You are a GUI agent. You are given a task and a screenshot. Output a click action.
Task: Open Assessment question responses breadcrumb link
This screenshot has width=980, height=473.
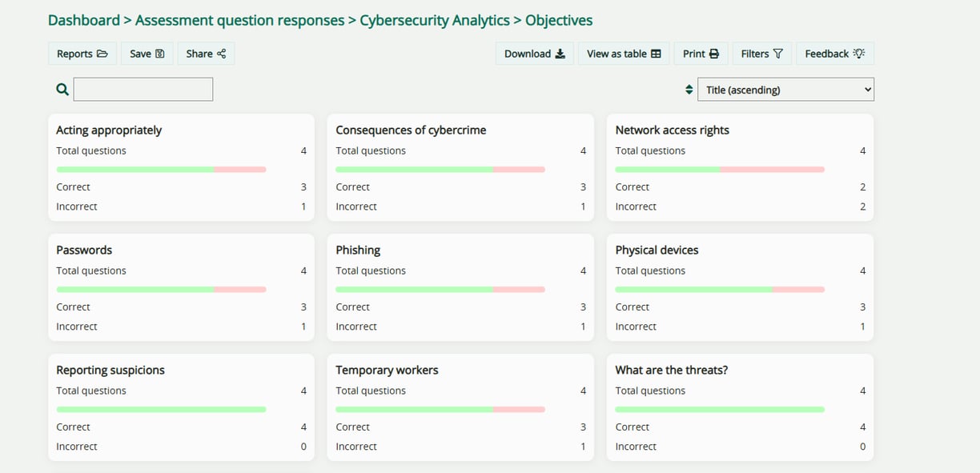[x=240, y=20]
